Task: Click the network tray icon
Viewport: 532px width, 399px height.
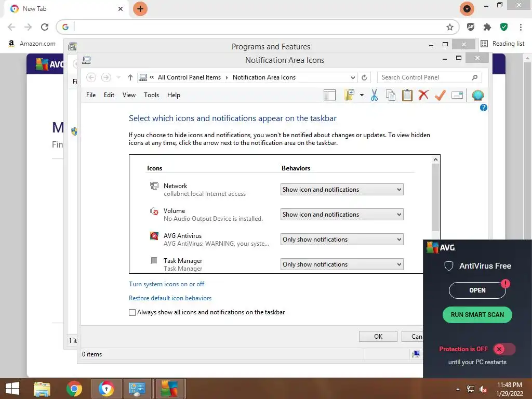Action: coord(471,389)
